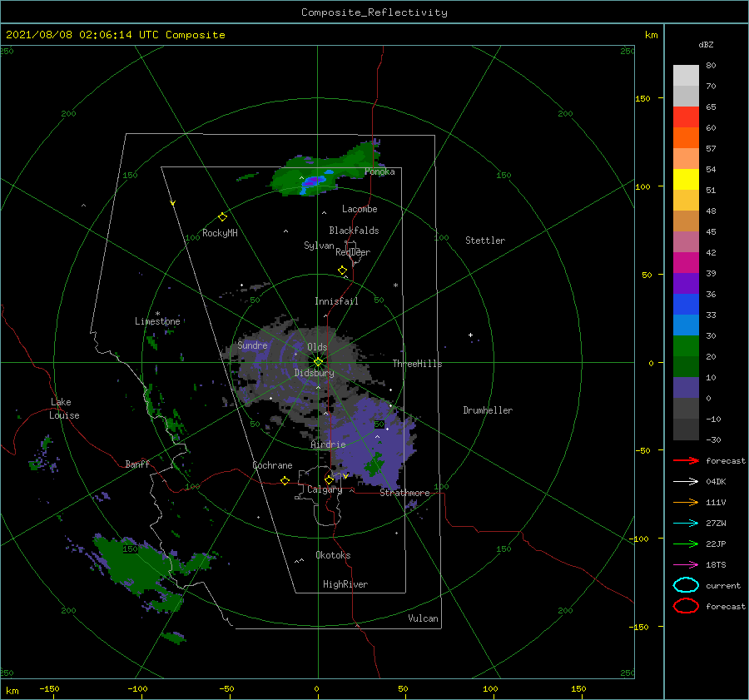749x700 pixels.
Task: Click the yellow diamond marker above Calgary
Action: 329,479
